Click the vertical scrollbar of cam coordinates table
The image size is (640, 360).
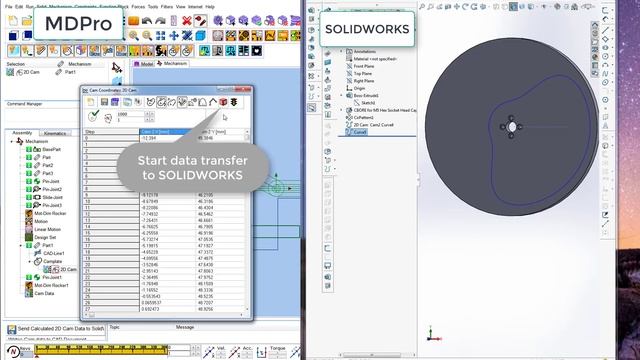click(x=247, y=220)
